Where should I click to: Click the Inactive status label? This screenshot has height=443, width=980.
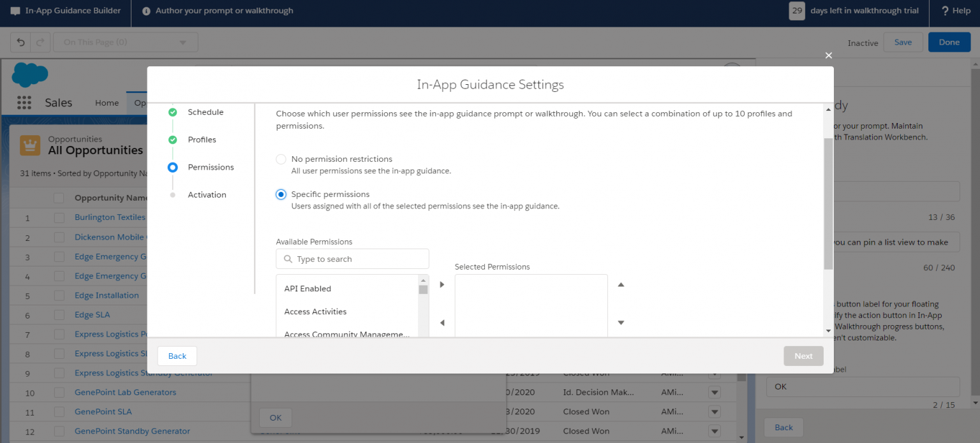pyautogui.click(x=863, y=43)
